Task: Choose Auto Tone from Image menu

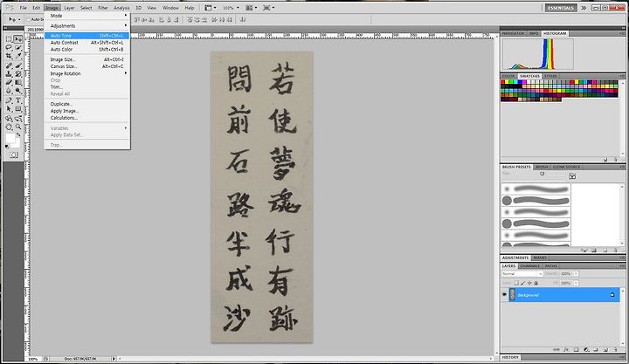Action: (87, 36)
